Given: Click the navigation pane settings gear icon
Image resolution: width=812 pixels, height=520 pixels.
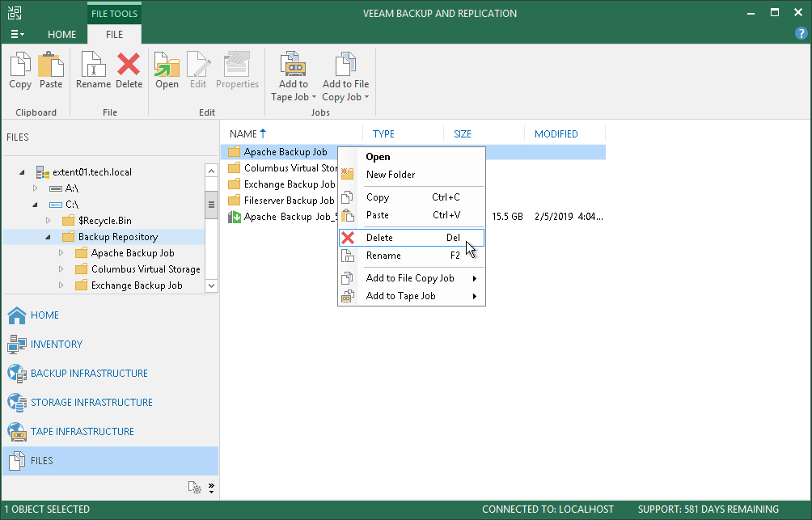Looking at the screenshot, I should 194,488.
